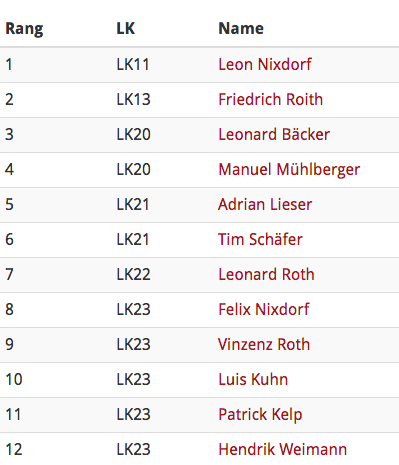Click the LK column header
399x465 pixels.
coord(125,28)
